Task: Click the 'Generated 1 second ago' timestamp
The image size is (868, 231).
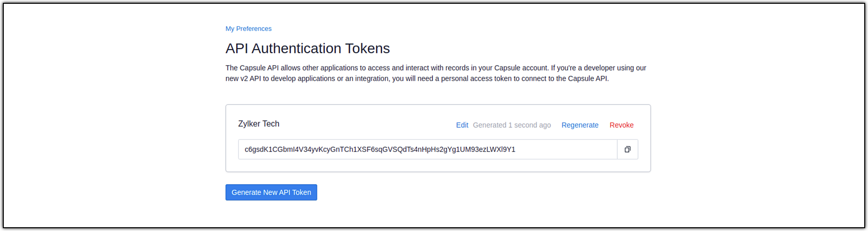Action: (512, 125)
